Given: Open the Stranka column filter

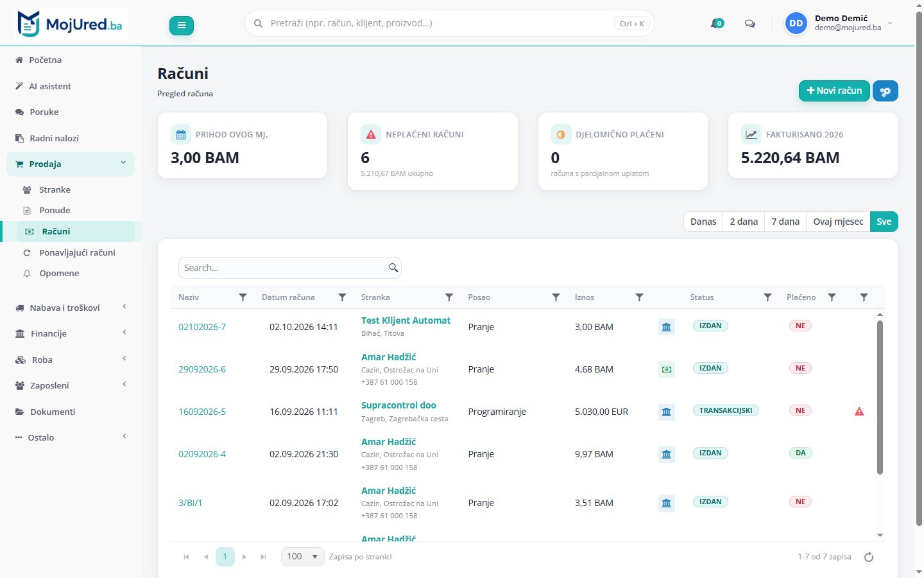Looking at the screenshot, I should (449, 297).
